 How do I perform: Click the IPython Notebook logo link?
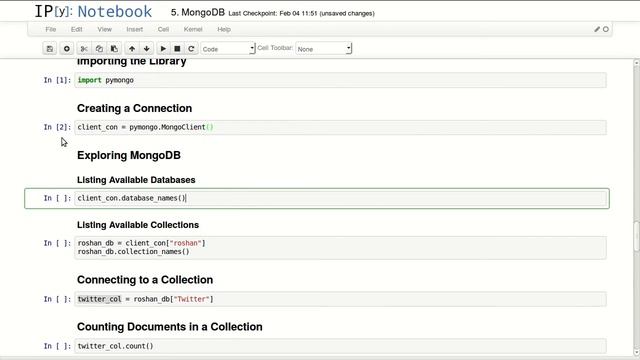(93, 11)
